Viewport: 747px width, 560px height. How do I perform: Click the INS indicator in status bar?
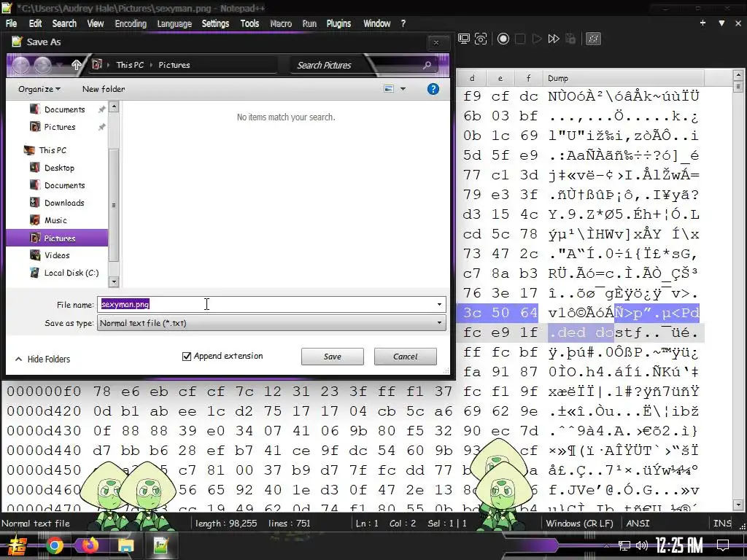(x=722, y=524)
